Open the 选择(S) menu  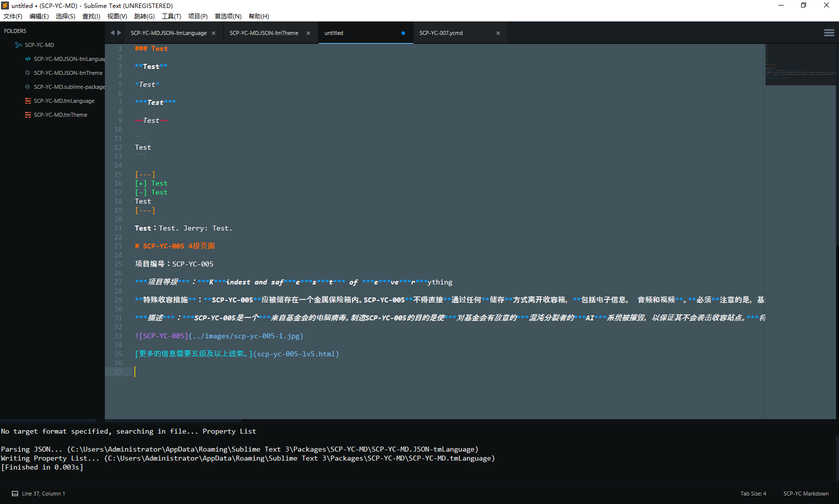click(x=65, y=16)
